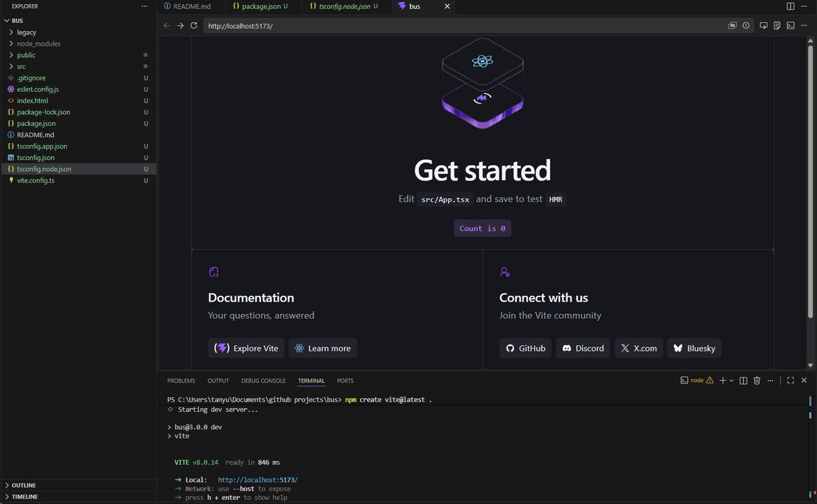The image size is (817, 504).
Task: Open package-lock.json from explorer
Action: pos(78,112)
